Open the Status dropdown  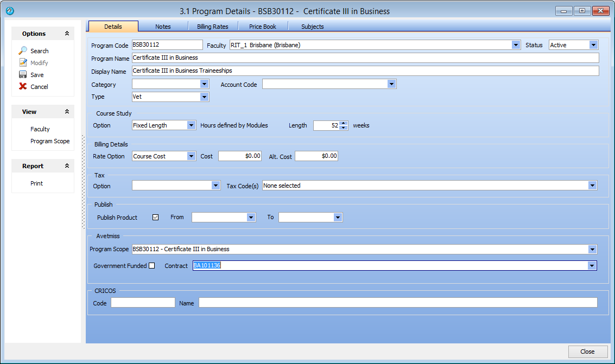click(593, 45)
